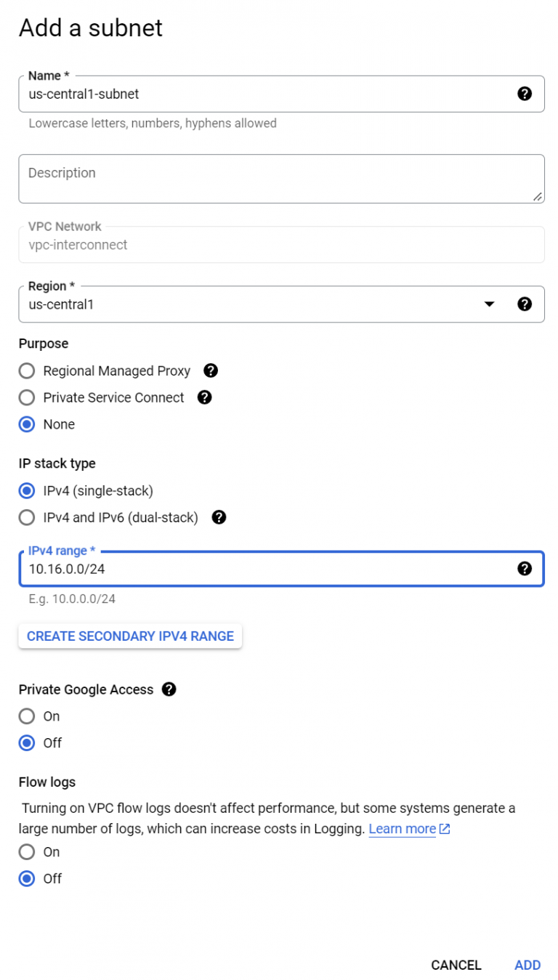Viewport: 558px width, 980px height.
Task: Cancel adding the subnet
Action: pyautogui.click(x=456, y=965)
